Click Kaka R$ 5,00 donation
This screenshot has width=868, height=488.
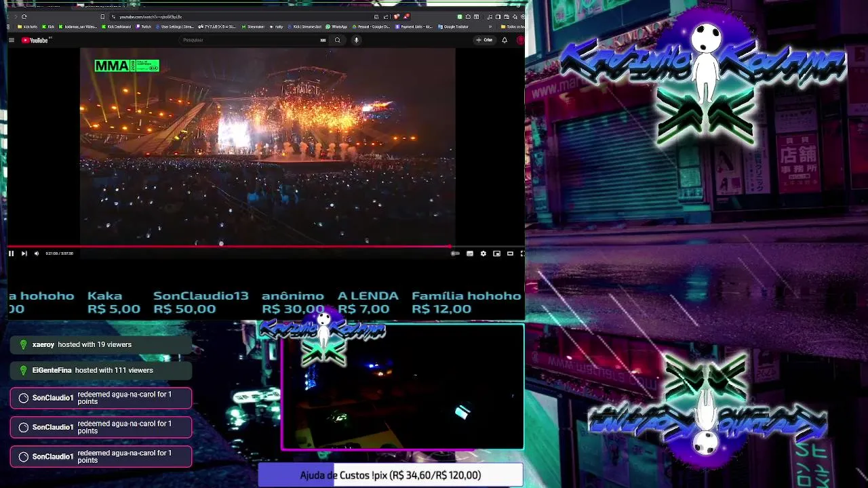(114, 302)
